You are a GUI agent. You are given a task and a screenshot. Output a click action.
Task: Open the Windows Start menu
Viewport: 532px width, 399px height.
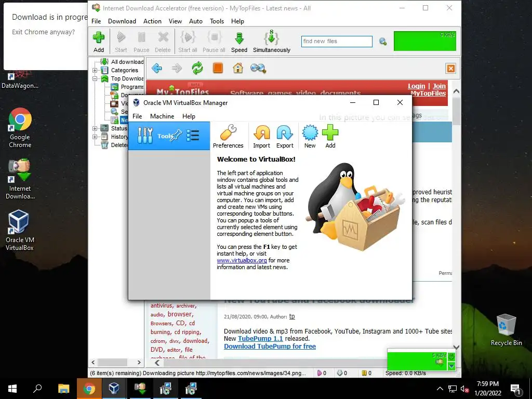[12, 389]
